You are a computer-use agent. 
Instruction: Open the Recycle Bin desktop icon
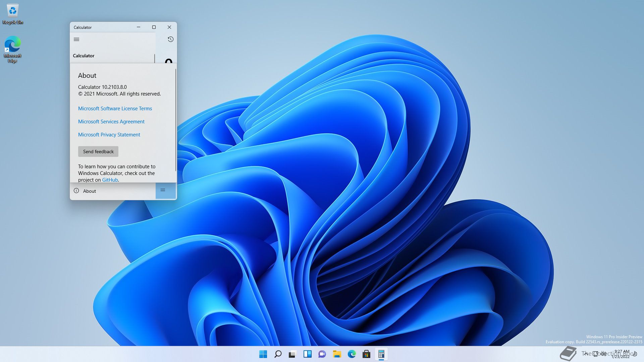click(13, 14)
